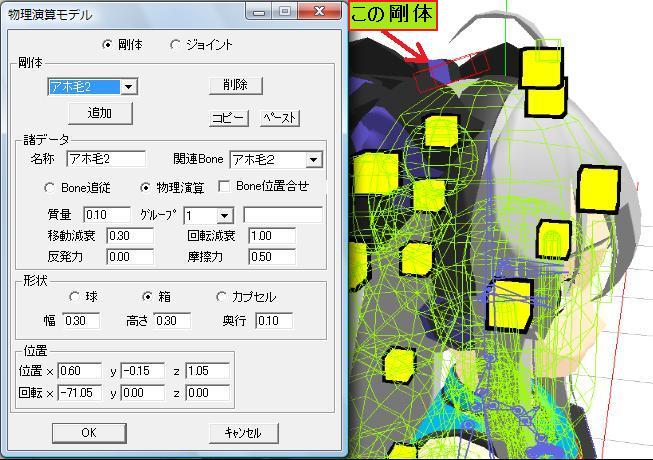The image size is (653, 460).
Task: Click the コピー button
Action: pos(229,118)
